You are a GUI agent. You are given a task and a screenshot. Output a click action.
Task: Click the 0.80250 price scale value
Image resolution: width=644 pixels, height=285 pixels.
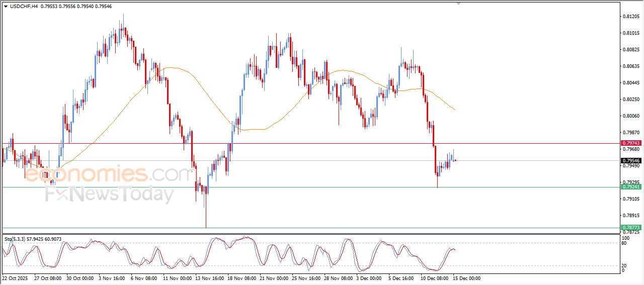(x=631, y=100)
